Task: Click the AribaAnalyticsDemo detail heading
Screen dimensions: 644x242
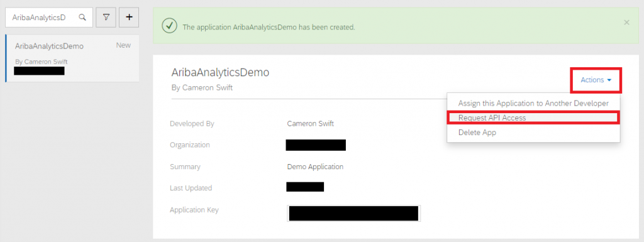Action: click(x=220, y=73)
